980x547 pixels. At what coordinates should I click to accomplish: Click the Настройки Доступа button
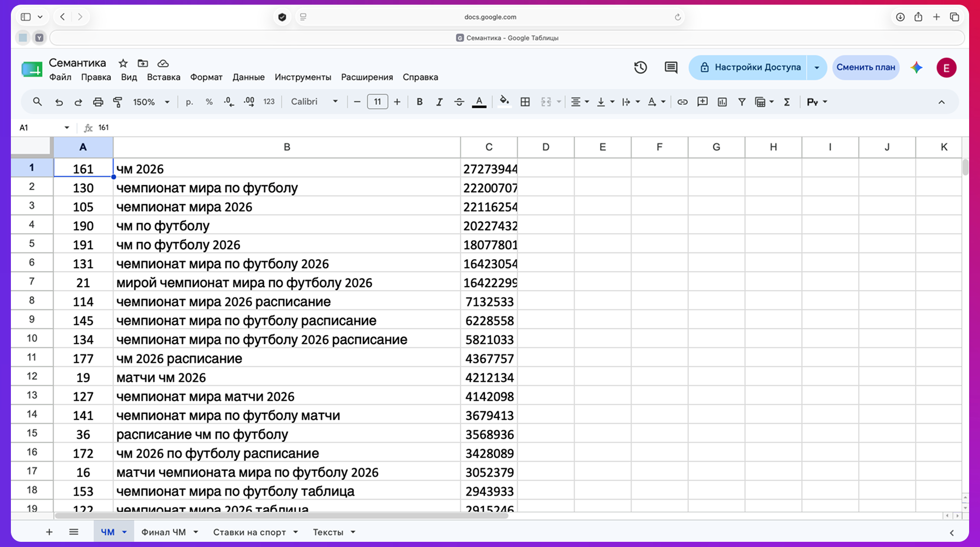(x=749, y=67)
